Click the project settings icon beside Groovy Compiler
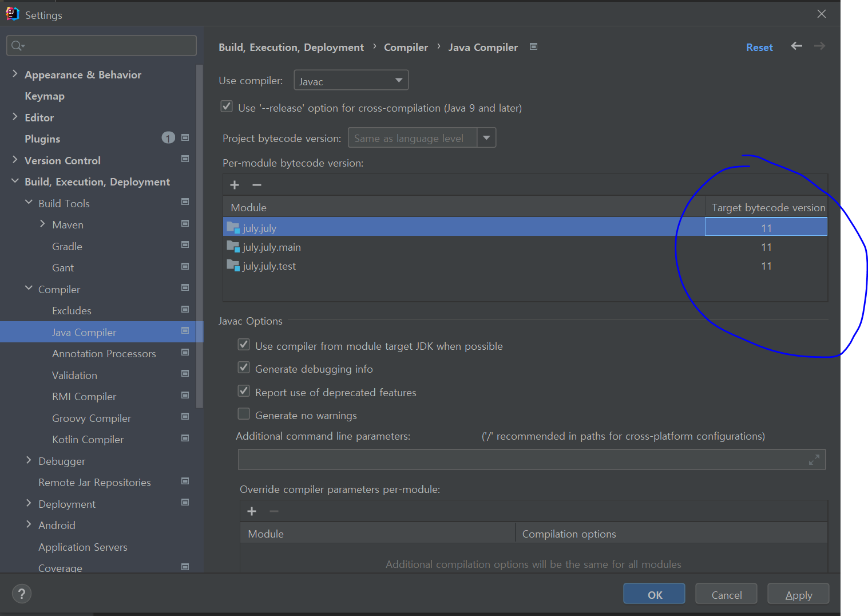 pyautogui.click(x=185, y=416)
